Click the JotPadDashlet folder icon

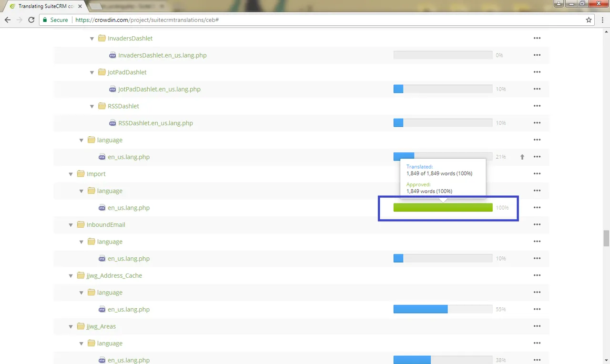[x=102, y=72]
